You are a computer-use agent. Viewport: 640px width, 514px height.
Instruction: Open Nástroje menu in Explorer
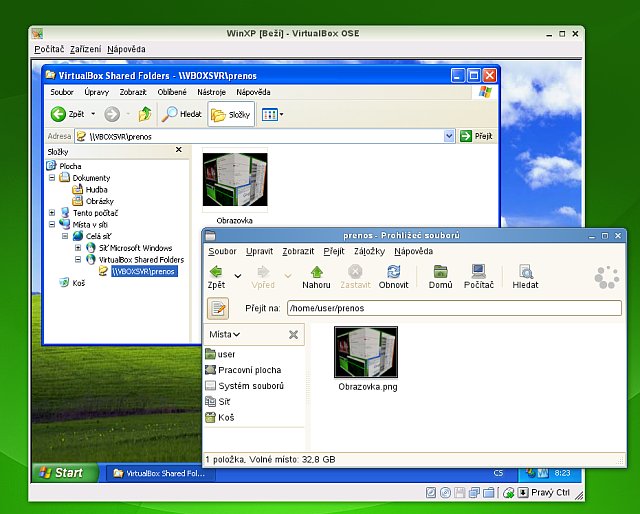pos(211,92)
